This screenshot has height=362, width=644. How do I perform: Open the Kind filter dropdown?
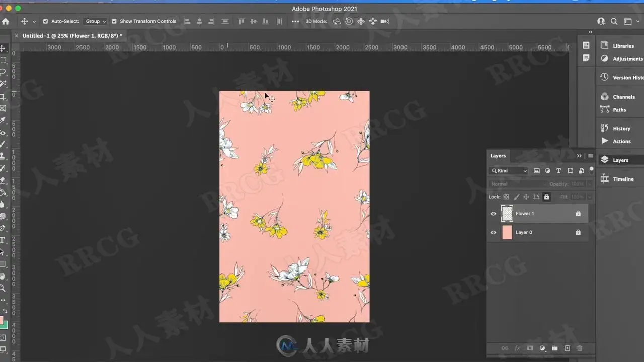pos(509,171)
